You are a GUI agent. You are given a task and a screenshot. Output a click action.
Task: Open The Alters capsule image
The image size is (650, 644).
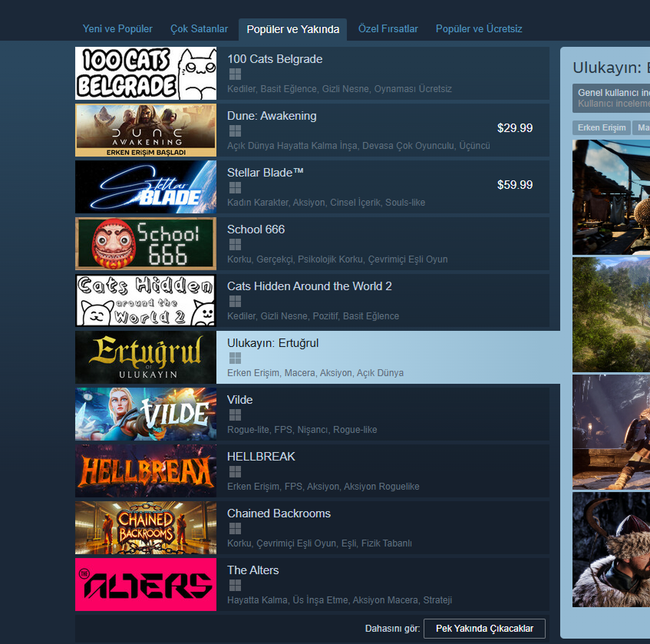146,585
